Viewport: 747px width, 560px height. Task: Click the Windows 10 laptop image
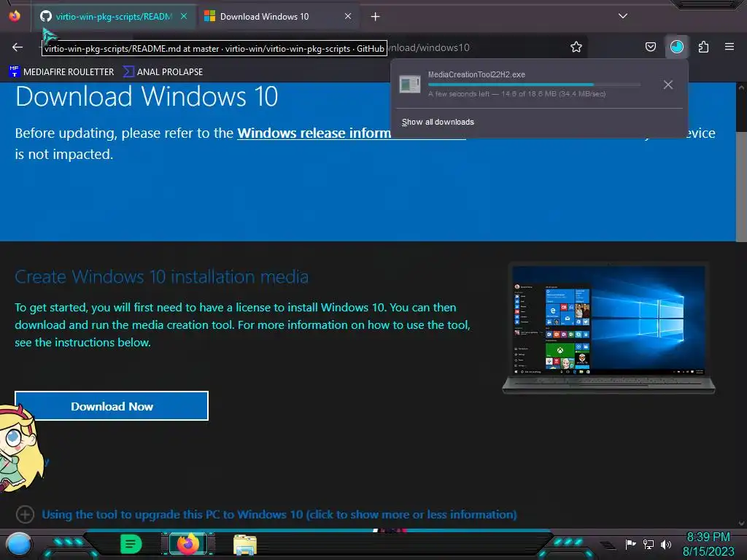(609, 328)
